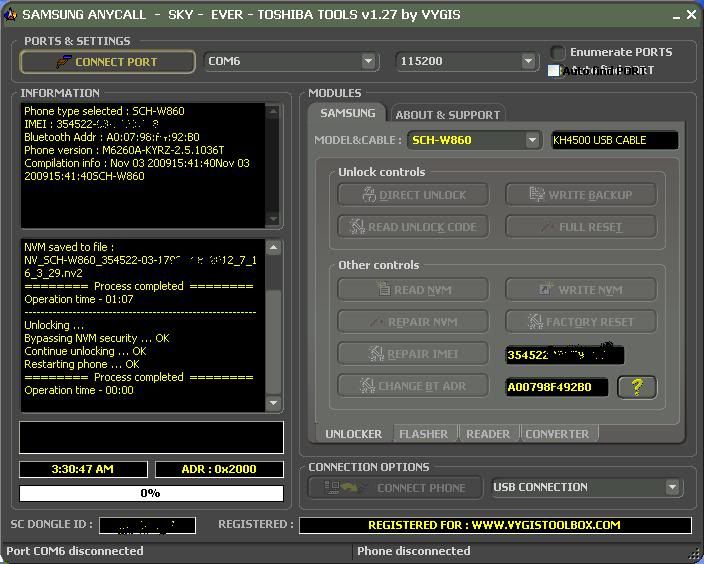Image resolution: width=704 pixels, height=564 pixels.
Task: Click the CONNECT PORT button
Action: pyautogui.click(x=108, y=62)
